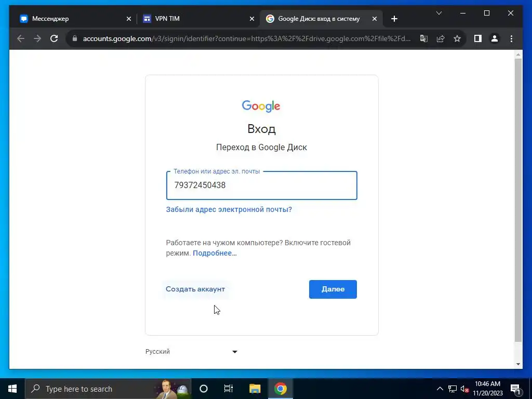Screen dimensions: 532x399
Task: Open the Chrome side panel
Action: tap(478, 38)
